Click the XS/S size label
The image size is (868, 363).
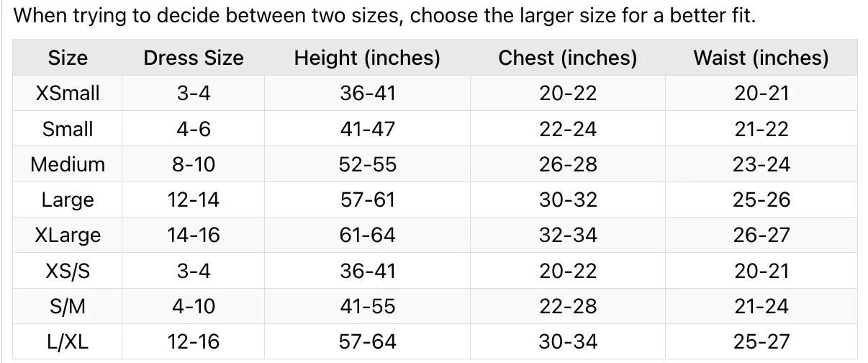coord(68,271)
